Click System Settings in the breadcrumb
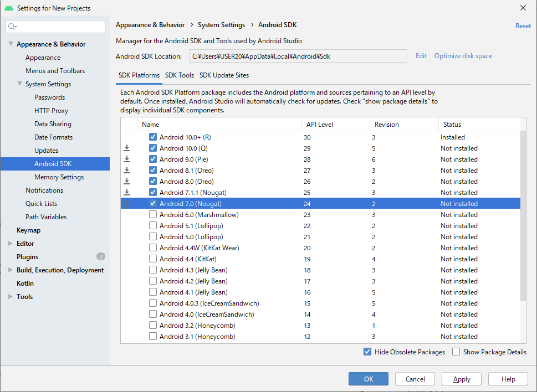 [221, 25]
